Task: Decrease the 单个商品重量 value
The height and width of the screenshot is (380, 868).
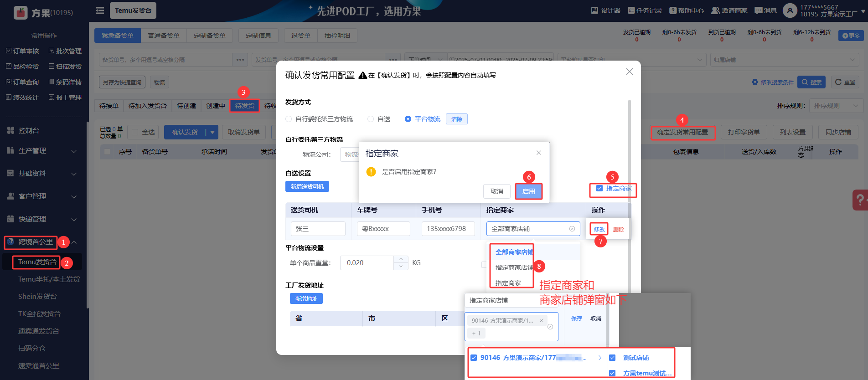Action: 401,266
